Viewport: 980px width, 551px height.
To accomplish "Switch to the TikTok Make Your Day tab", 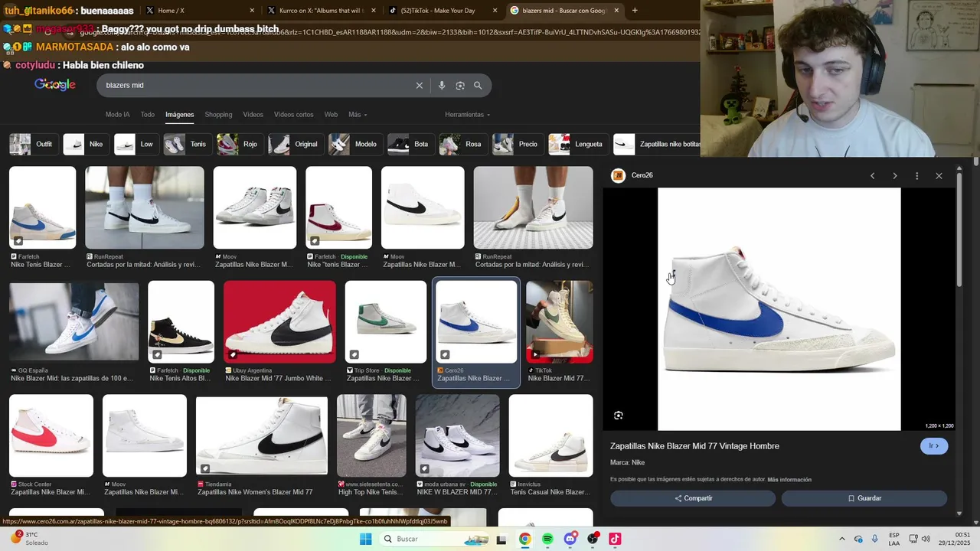I will 443,11.
